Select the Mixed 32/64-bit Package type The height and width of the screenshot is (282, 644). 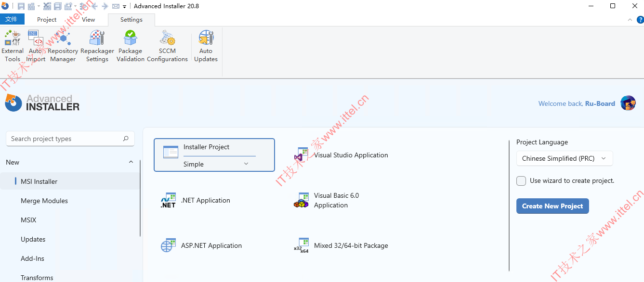(x=341, y=245)
